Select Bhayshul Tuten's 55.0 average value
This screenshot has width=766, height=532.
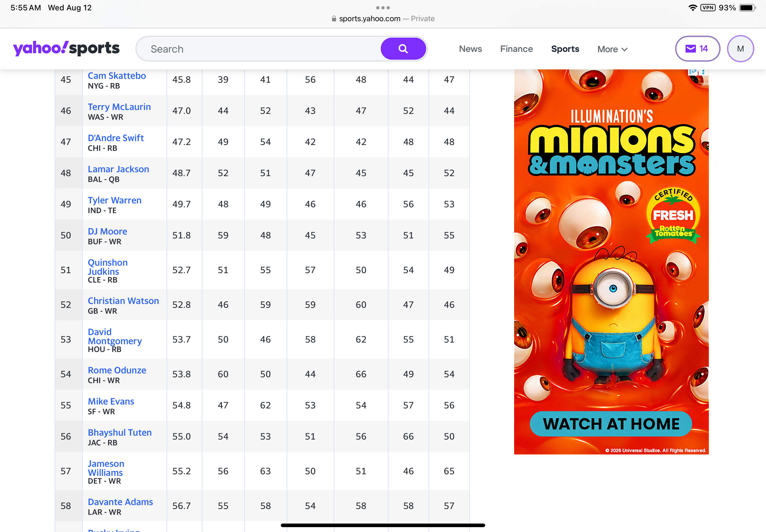[181, 436]
